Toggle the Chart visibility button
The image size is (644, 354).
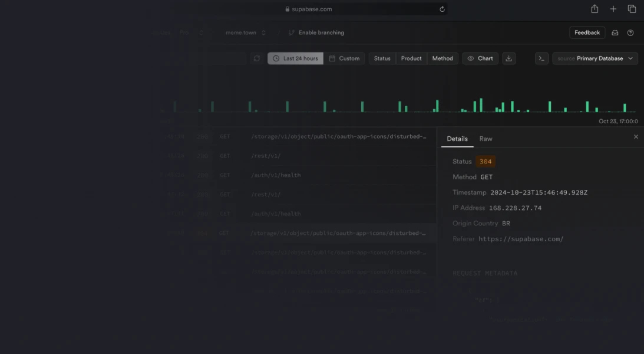(480, 58)
